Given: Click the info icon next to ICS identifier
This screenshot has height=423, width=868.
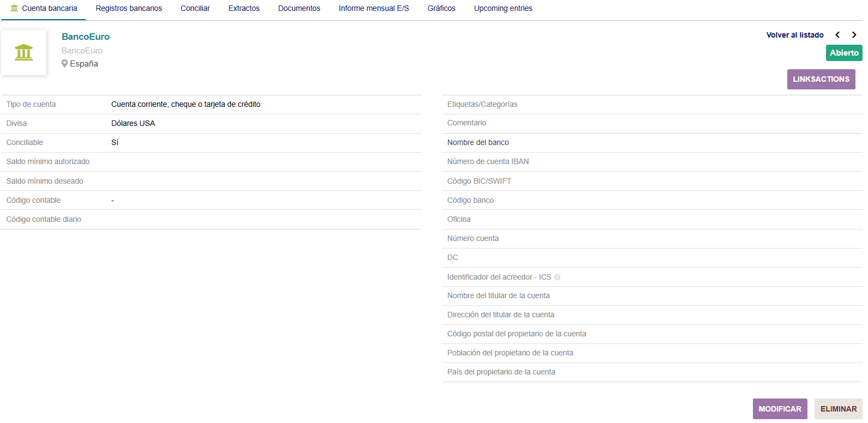Looking at the screenshot, I should pyautogui.click(x=557, y=277).
